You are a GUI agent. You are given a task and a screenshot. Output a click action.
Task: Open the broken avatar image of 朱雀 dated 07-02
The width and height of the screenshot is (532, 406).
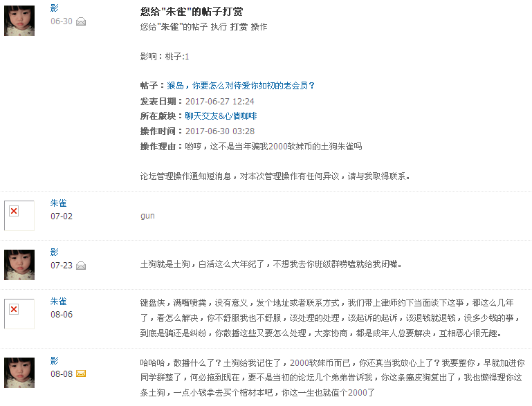pos(19,216)
